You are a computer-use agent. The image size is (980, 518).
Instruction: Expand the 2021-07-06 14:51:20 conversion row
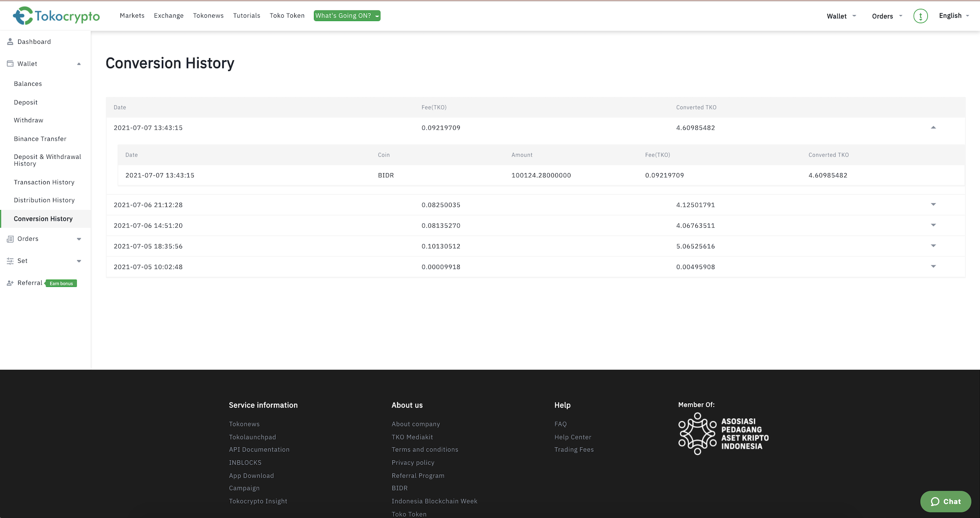tap(933, 225)
